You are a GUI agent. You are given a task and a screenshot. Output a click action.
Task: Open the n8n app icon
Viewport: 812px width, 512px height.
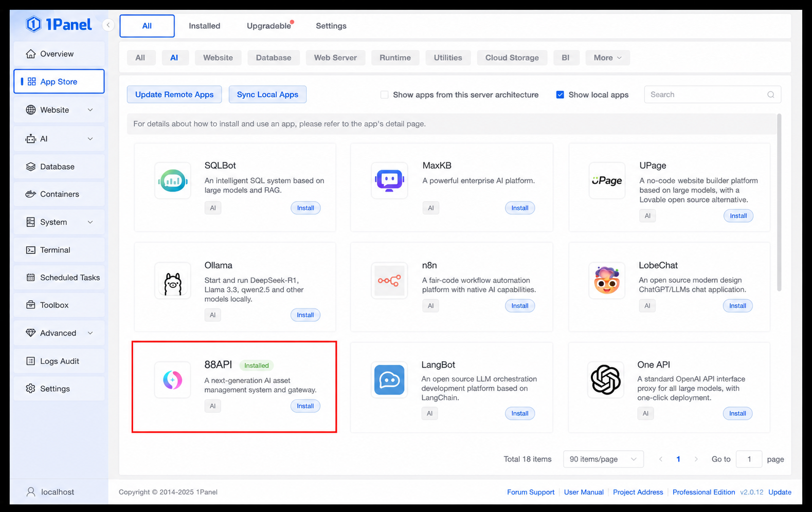(x=389, y=281)
